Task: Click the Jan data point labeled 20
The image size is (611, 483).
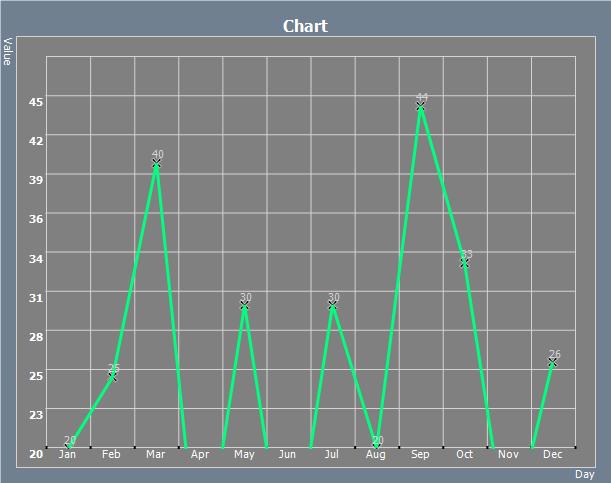Action: (x=69, y=446)
